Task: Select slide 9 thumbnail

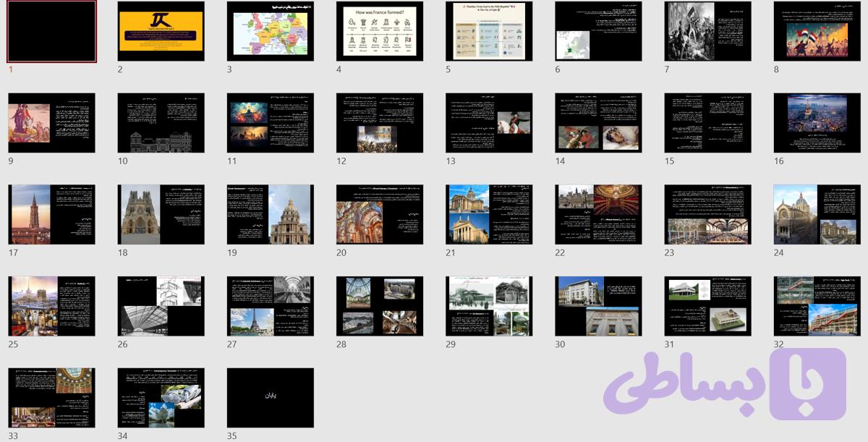Action: (51, 123)
